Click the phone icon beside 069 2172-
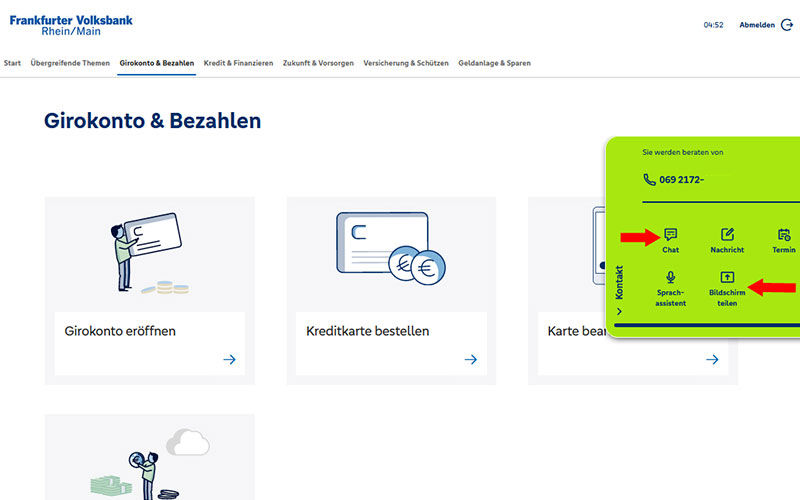This screenshot has width=800, height=500. click(x=649, y=180)
